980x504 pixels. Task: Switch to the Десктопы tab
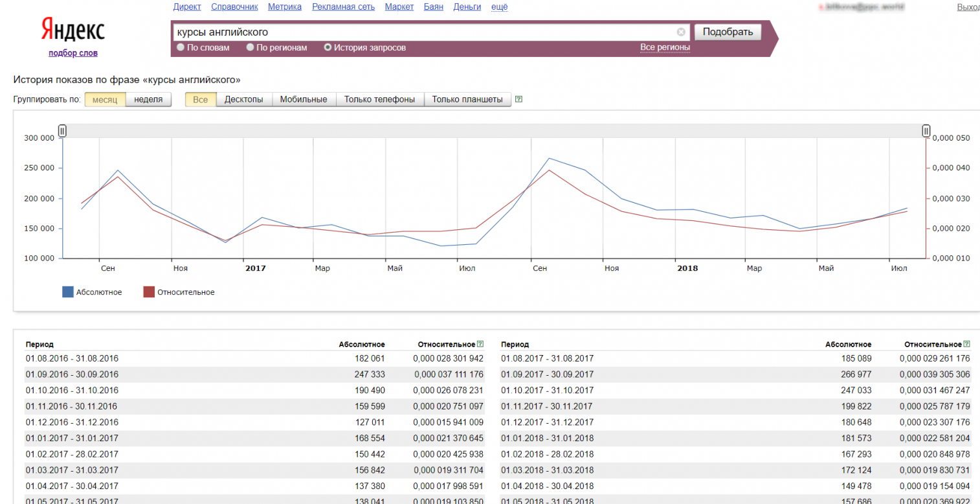[x=244, y=100]
